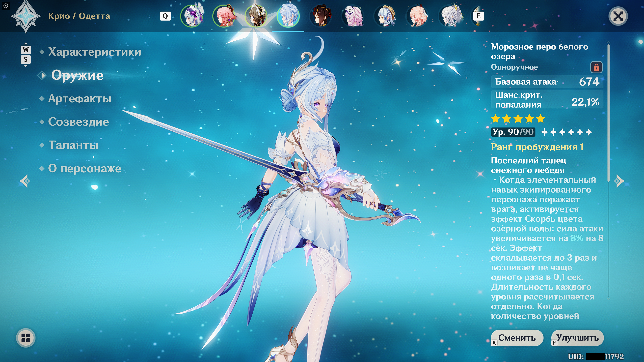The height and width of the screenshot is (362, 644).
Task: Click the Одноручное weapon type label
Action: click(515, 67)
